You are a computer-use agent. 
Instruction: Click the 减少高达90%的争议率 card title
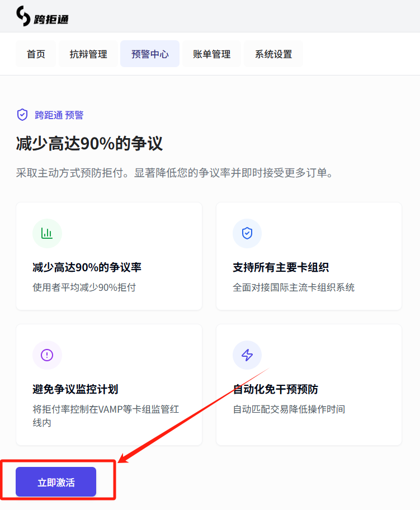[x=87, y=267]
